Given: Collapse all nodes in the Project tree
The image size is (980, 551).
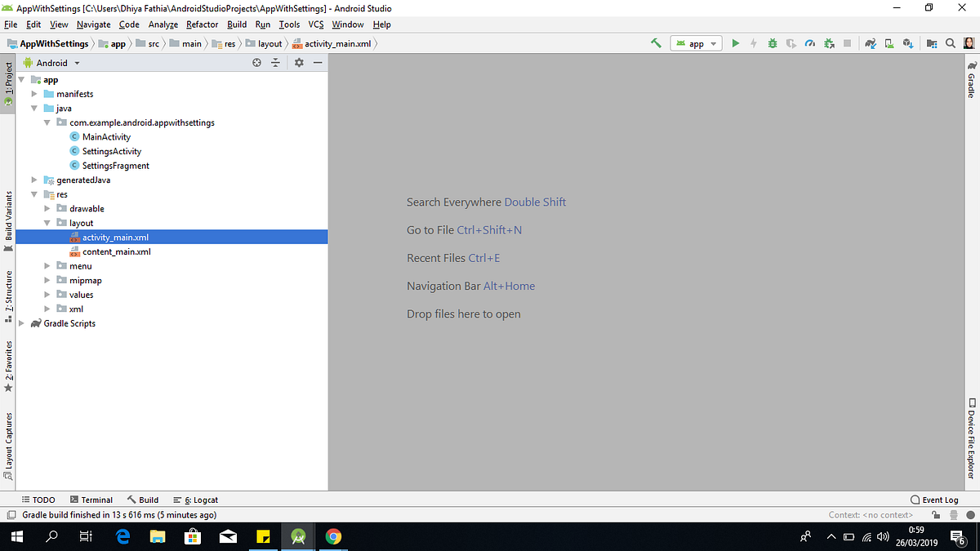Looking at the screenshot, I should (x=275, y=62).
